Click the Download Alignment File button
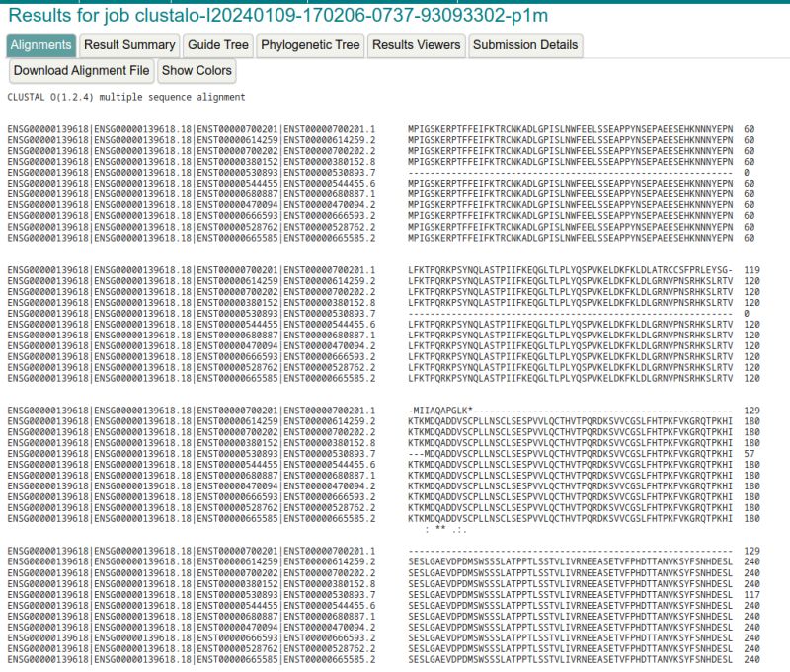 79,71
